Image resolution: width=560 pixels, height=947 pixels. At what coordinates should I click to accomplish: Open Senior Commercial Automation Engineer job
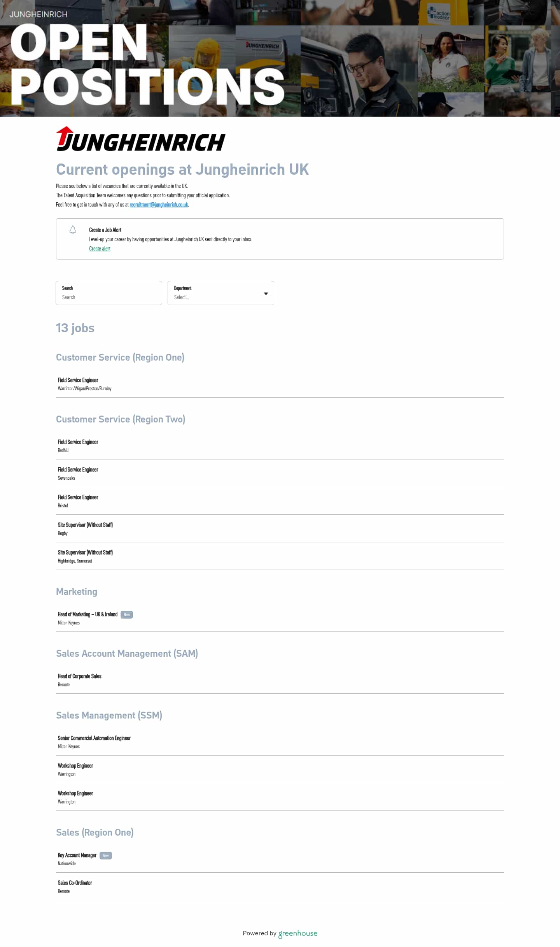[x=94, y=738]
